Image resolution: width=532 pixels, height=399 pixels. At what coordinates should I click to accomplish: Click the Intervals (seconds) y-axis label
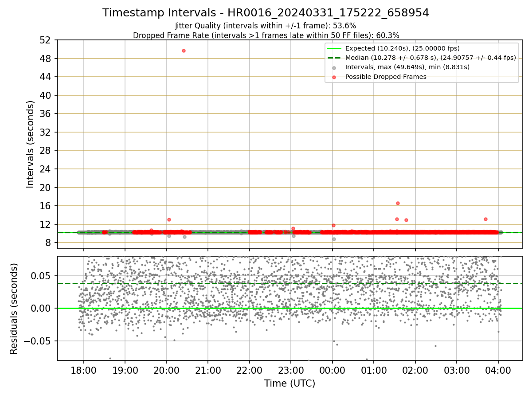click(x=30, y=144)
